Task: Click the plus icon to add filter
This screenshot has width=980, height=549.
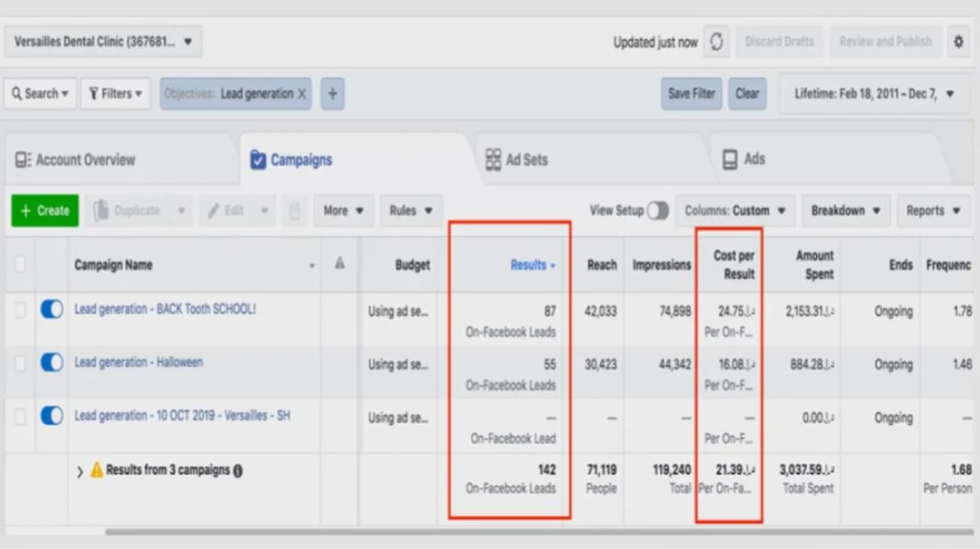Action: [332, 94]
